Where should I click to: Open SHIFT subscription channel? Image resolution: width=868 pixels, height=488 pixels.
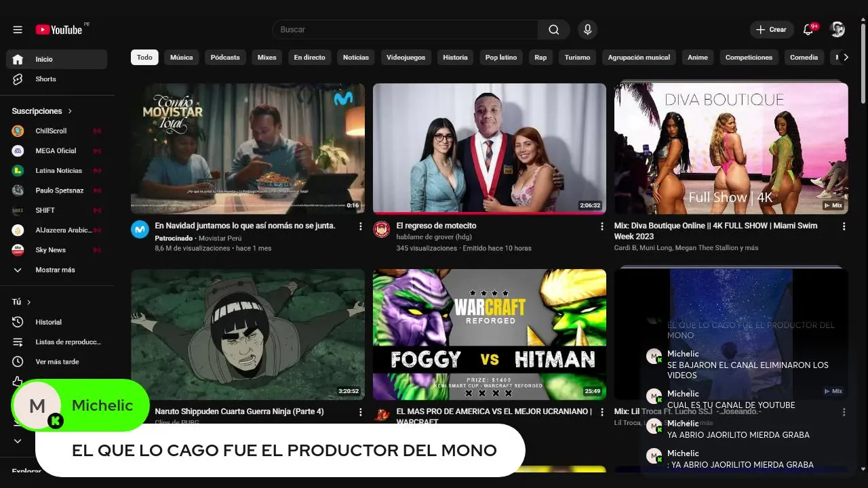pyautogui.click(x=57, y=210)
